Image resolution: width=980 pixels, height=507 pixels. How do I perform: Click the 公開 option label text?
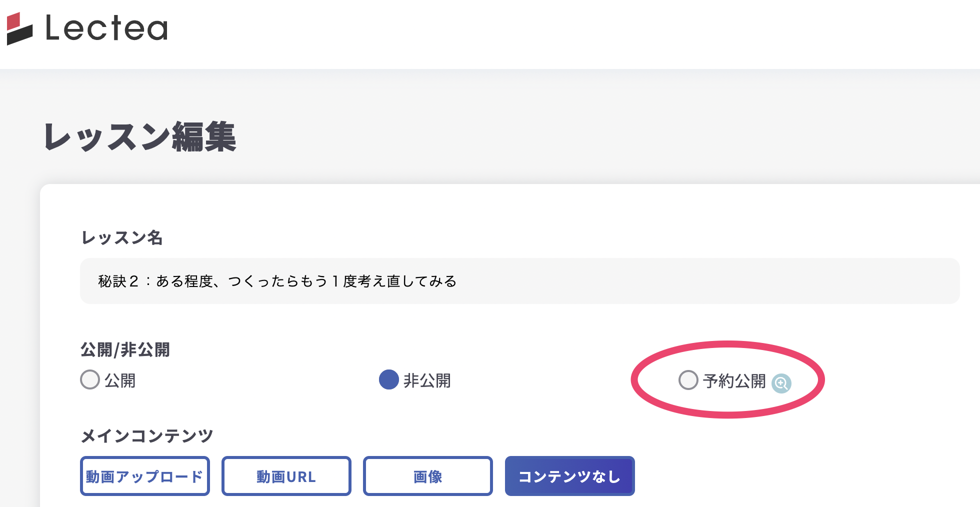click(x=120, y=380)
